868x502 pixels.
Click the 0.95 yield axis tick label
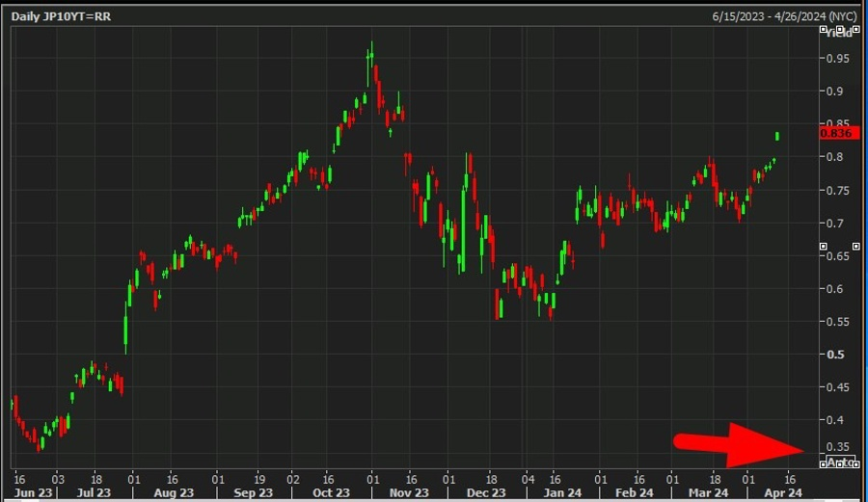click(x=837, y=59)
